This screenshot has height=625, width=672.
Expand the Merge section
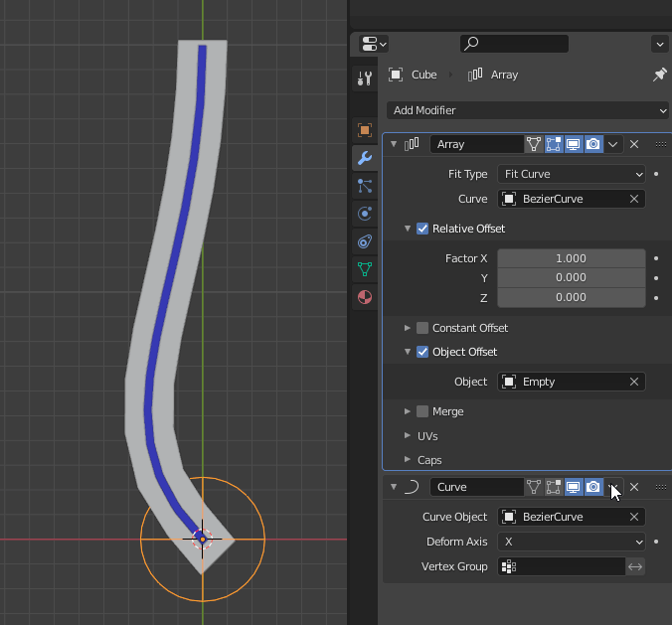click(x=408, y=411)
